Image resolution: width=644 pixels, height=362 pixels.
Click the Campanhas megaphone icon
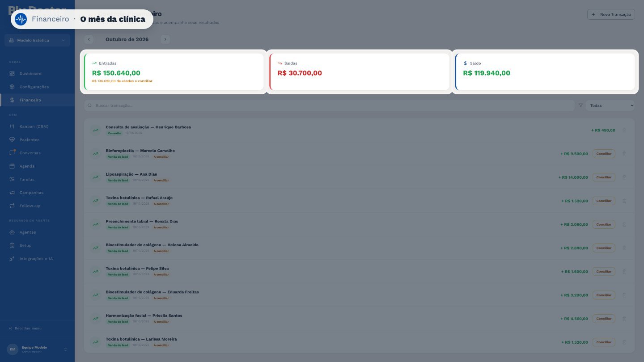pos(12,193)
